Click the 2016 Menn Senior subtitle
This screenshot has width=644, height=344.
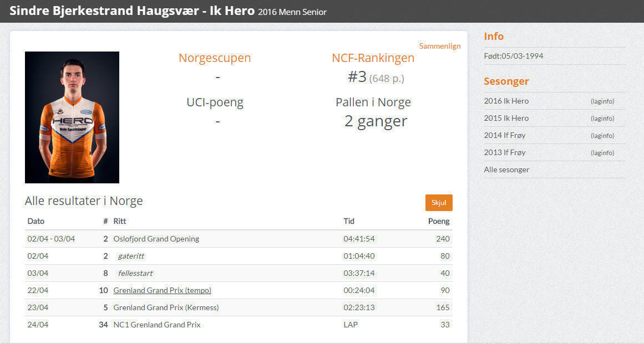[x=292, y=12]
